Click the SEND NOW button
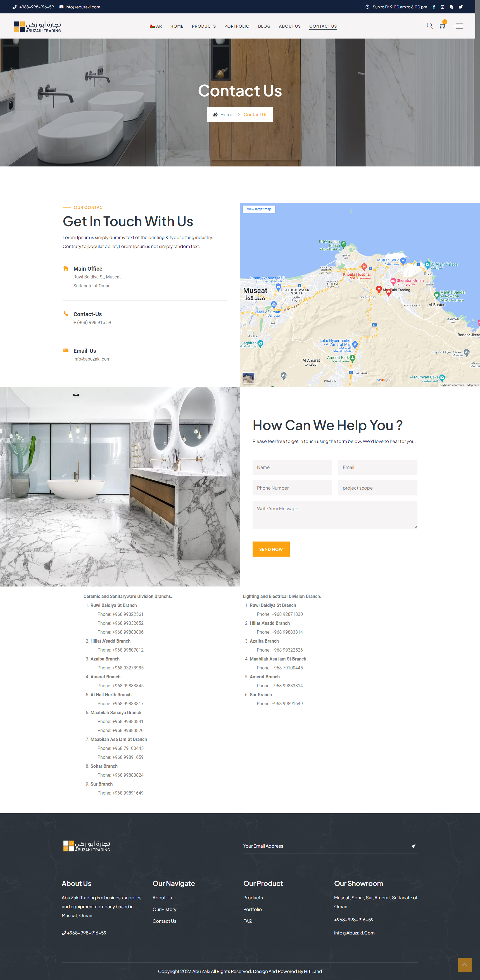This screenshot has height=980, width=480. pos(271,549)
